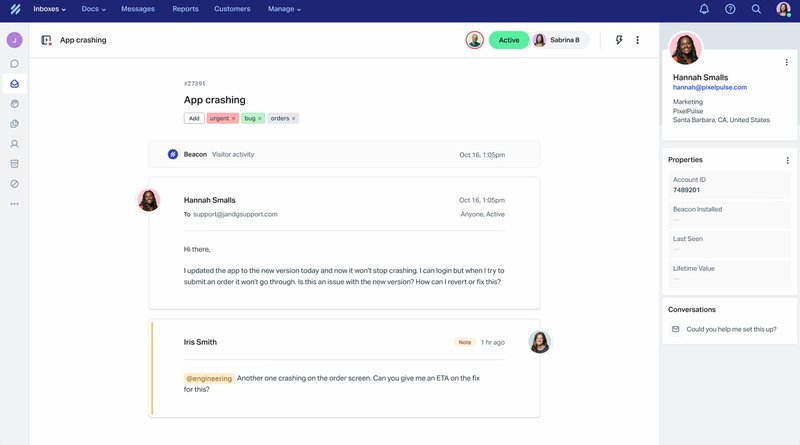Screen dimensions: 800x445
Task: Open the archive box sidebar icon
Action: (14, 164)
